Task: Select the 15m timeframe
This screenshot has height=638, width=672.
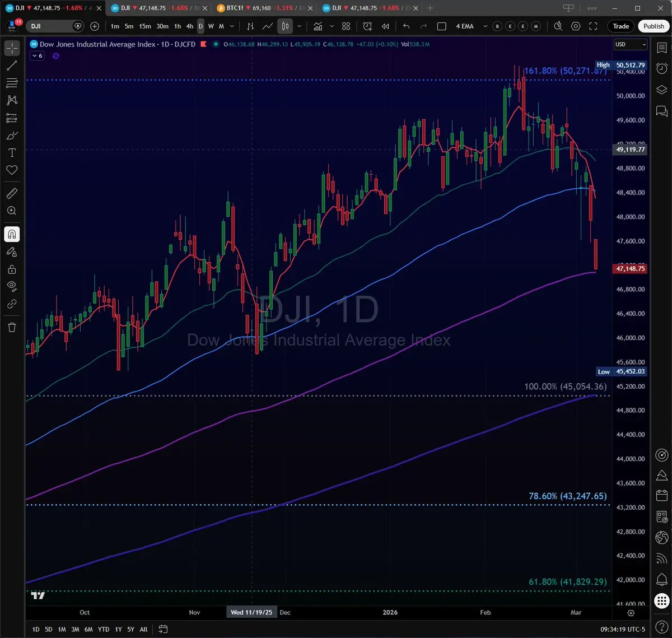Action: [145, 26]
